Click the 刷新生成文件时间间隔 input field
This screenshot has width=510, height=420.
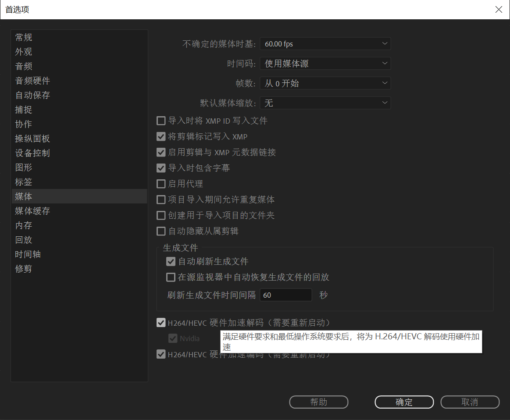point(285,295)
